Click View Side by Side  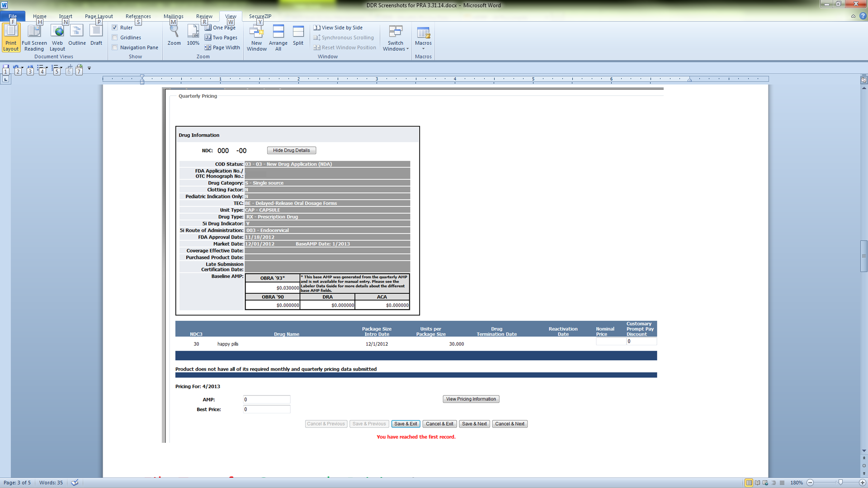[338, 28]
